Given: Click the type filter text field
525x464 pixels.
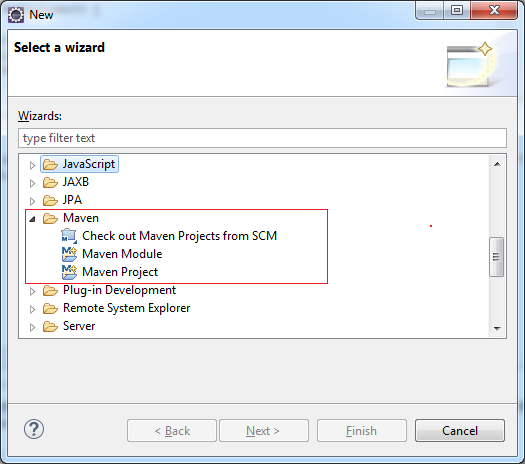Looking at the screenshot, I should click(x=262, y=138).
